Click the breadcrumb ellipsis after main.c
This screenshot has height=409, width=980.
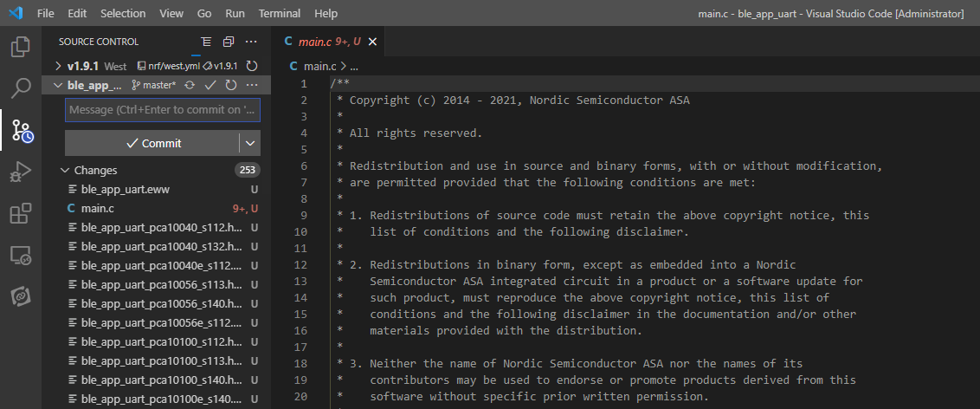coord(354,67)
